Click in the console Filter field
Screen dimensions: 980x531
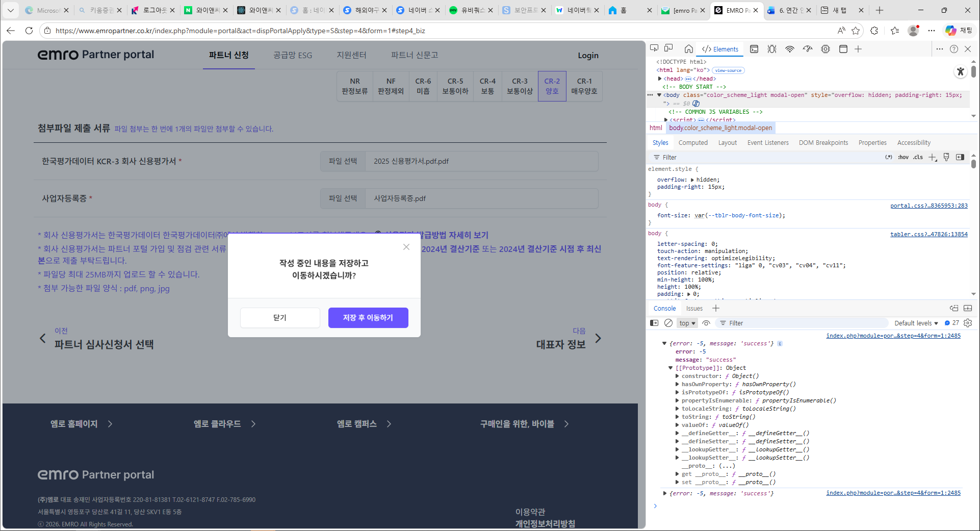point(801,323)
